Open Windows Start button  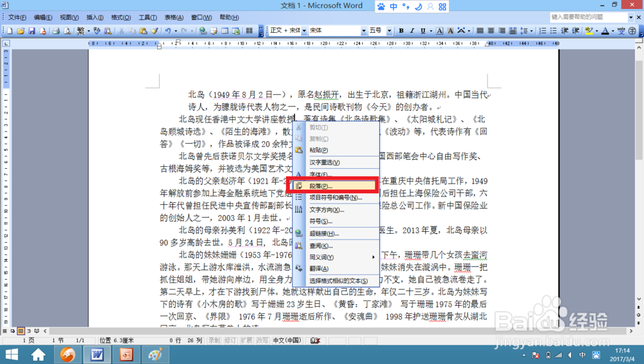12,354
